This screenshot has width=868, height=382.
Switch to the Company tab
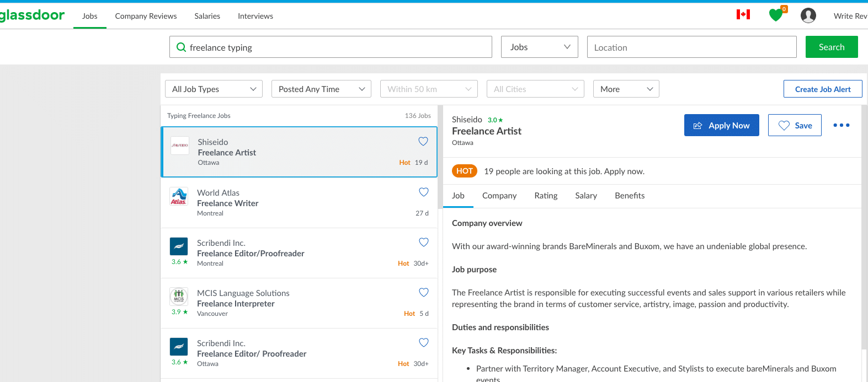click(499, 196)
